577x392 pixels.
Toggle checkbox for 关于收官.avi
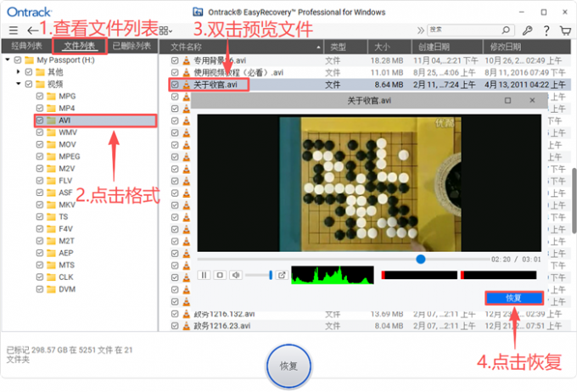click(x=175, y=85)
